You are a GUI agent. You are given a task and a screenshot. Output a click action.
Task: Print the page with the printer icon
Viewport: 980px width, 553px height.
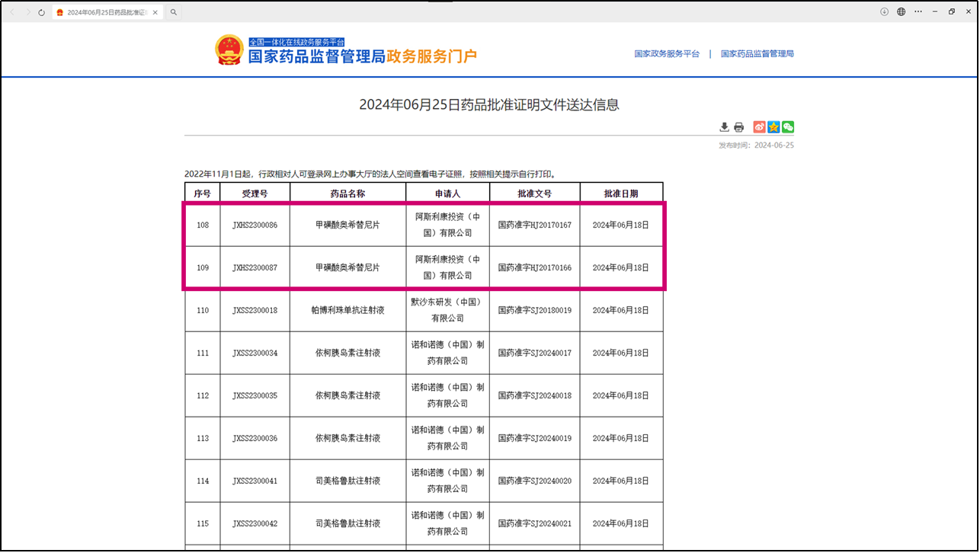(738, 127)
